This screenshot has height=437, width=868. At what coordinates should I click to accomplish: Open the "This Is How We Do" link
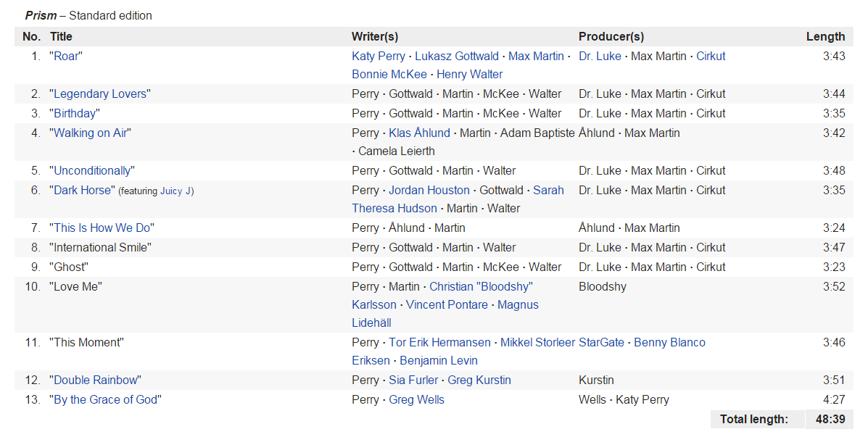pos(102,228)
